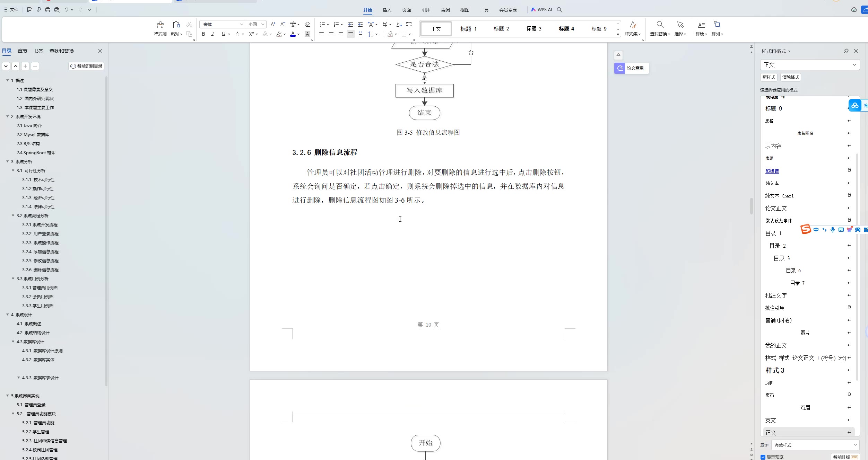The width and height of the screenshot is (868, 460).
Task: Increase paragraph indent
Action: pyautogui.click(x=360, y=24)
